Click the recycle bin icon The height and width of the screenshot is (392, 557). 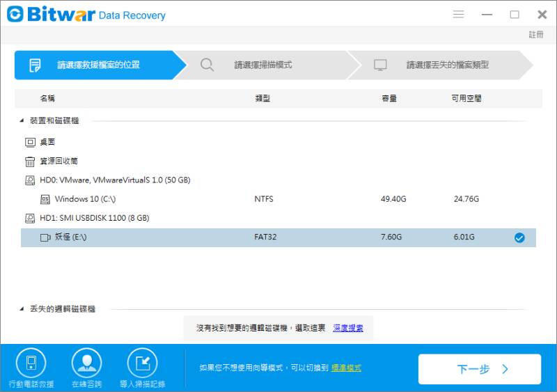[30, 162]
